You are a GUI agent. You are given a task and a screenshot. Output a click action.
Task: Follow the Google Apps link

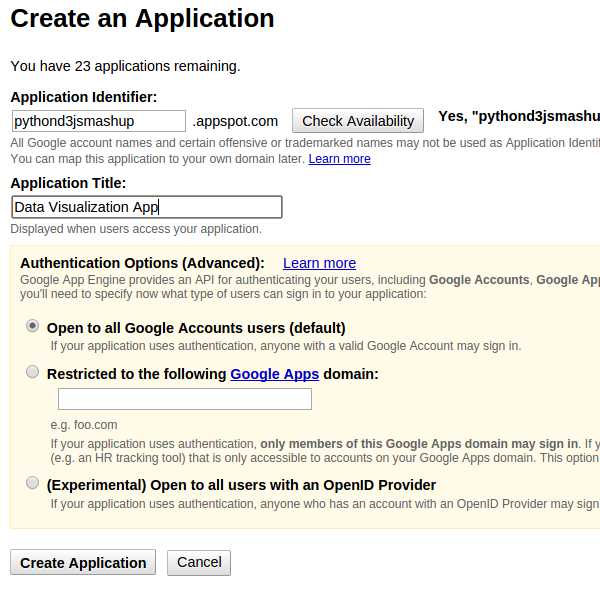pyautogui.click(x=274, y=374)
